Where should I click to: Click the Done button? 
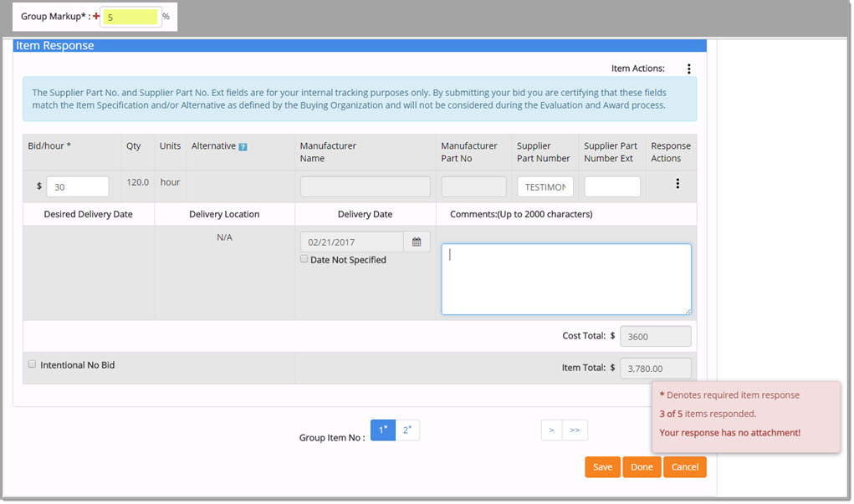click(x=642, y=467)
